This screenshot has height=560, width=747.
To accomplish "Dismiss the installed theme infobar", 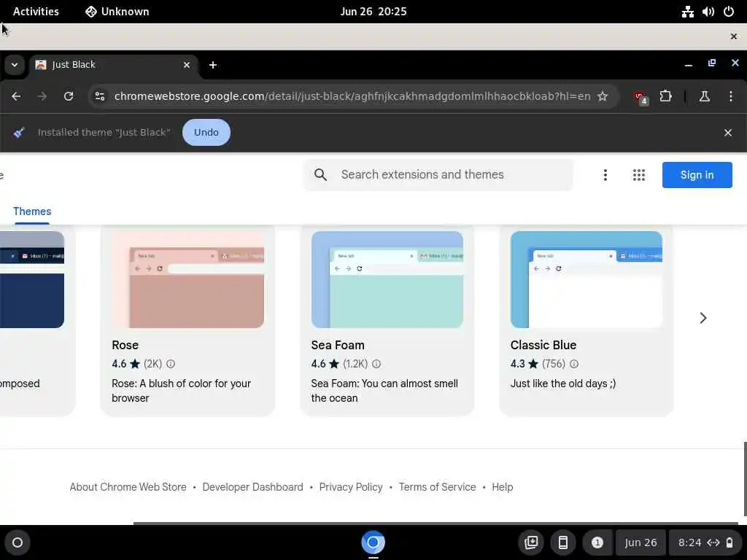I will coord(728,133).
